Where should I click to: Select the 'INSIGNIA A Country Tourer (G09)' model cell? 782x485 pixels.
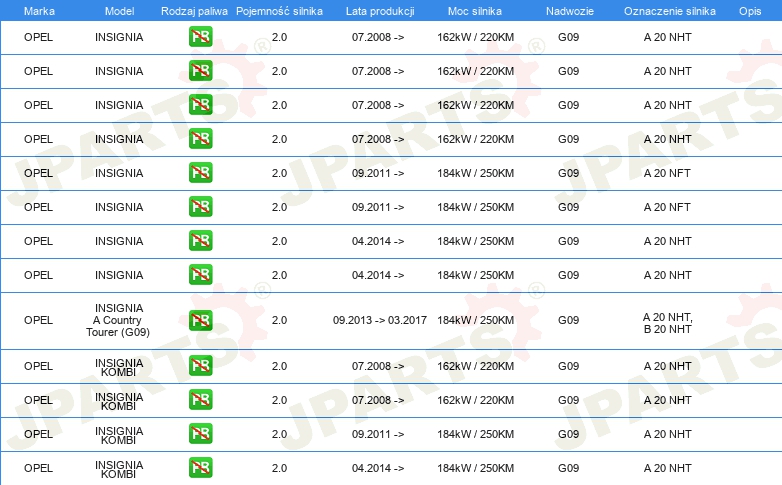coord(118,320)
